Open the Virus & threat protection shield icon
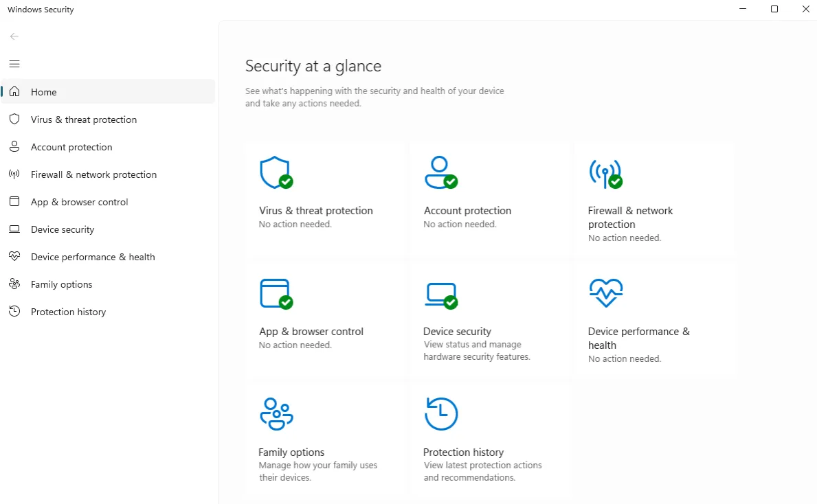 pos(276,172)
